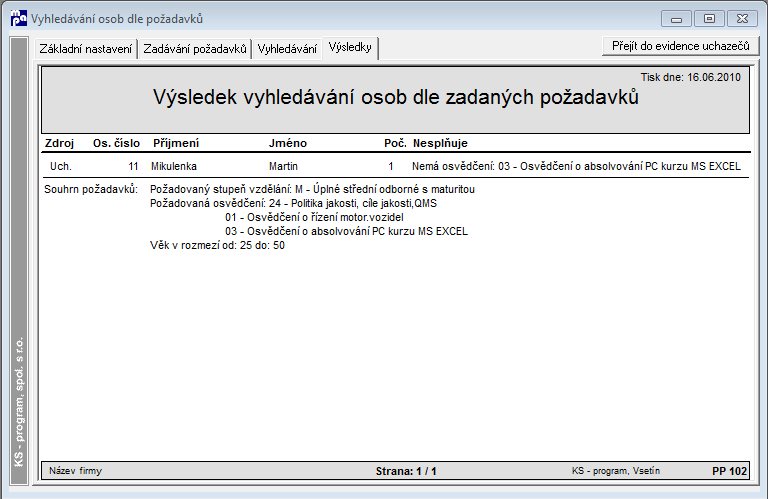The image size is (768, 499).
Task: Click Věk v rozmezí od: 25 do: 50
Action: [217, 245]
